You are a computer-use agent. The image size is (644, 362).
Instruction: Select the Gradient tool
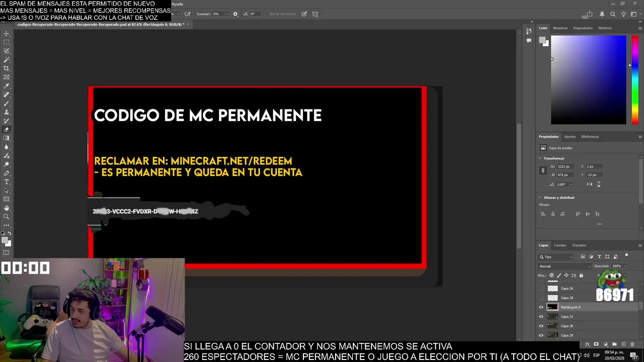[7, 138]
